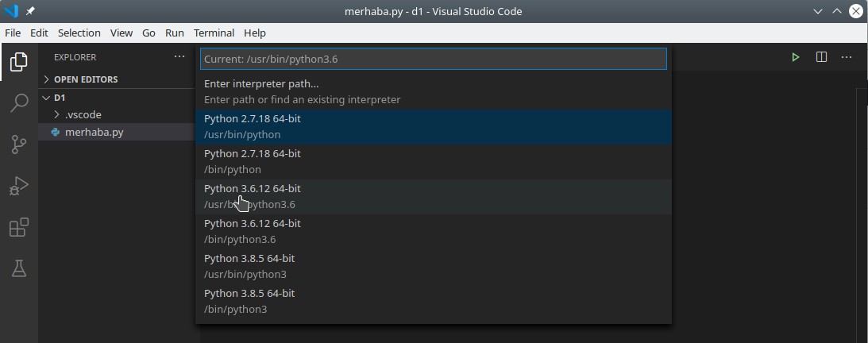This screenshot has height=343, width=868.
Task: Select Python 3.6.12 at /usr/bin/python3.6
Action: pos(434,196)
